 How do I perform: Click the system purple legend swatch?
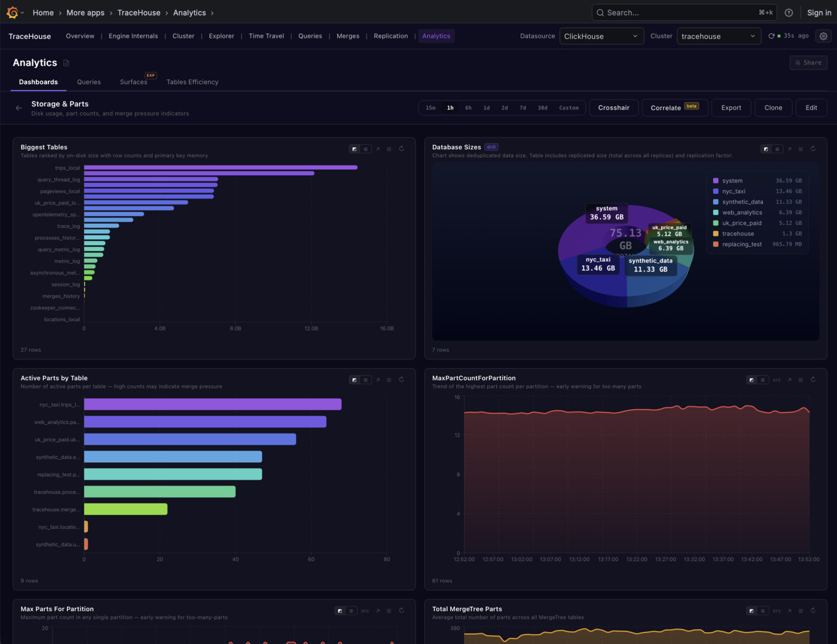(x=716, y=181)
